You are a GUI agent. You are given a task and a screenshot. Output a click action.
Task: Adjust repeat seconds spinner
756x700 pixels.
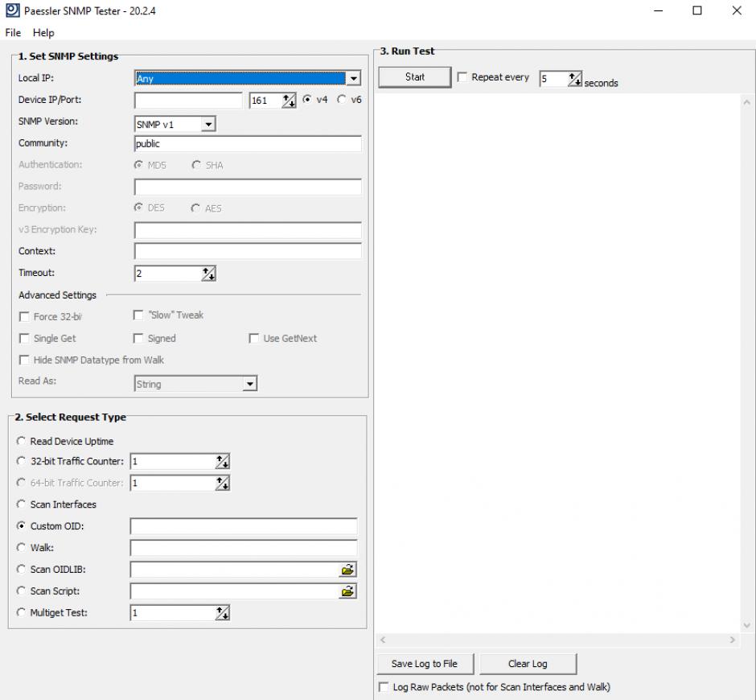coord(575,79)
